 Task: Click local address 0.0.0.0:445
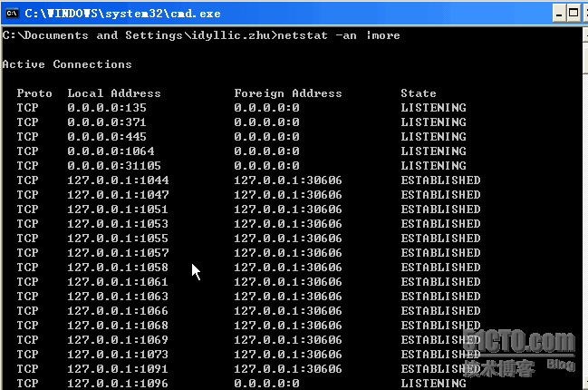[x=107, y=137]
